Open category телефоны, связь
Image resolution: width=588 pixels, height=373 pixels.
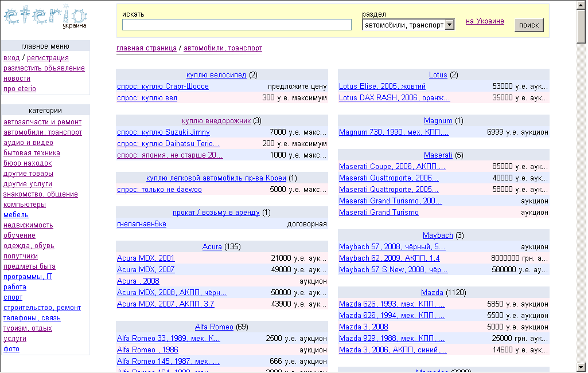32,317
